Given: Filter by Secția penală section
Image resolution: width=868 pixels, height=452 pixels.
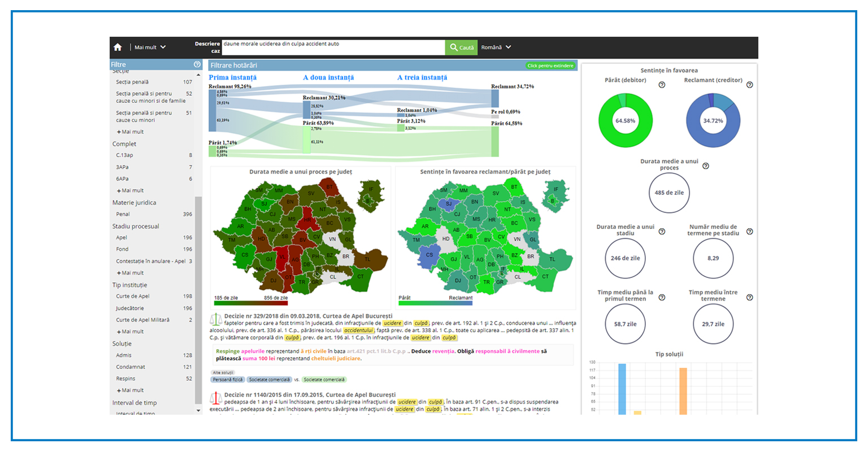Looking at the screenshot, I should tap(132, 82).
